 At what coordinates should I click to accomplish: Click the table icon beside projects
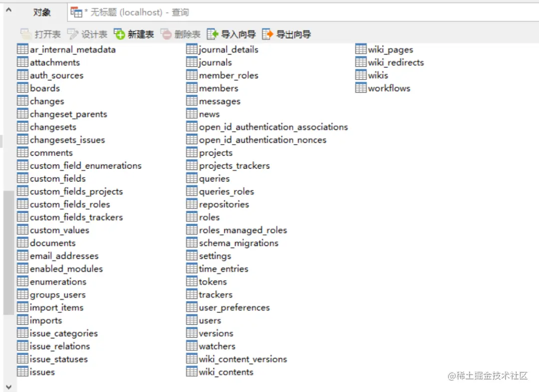click(x=192, y=152)
